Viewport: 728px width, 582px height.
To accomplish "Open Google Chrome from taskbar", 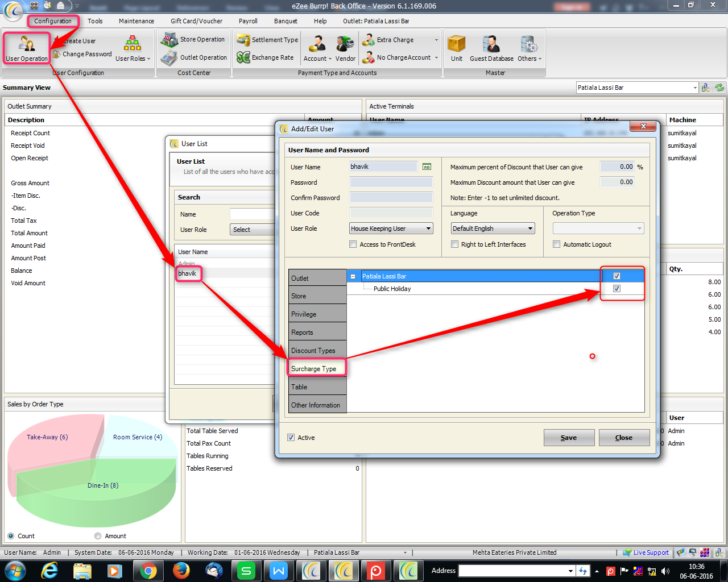I will 148,571.
